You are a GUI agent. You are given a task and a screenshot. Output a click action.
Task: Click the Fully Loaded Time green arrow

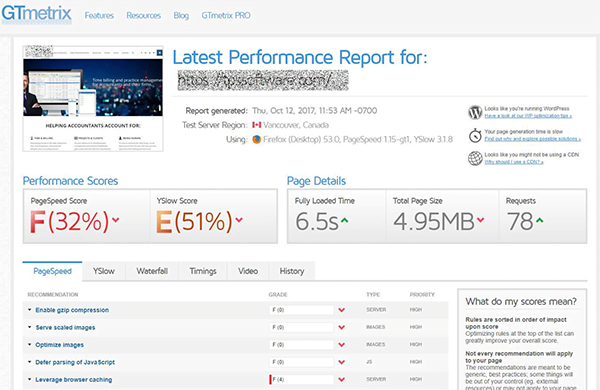(344, 220)
